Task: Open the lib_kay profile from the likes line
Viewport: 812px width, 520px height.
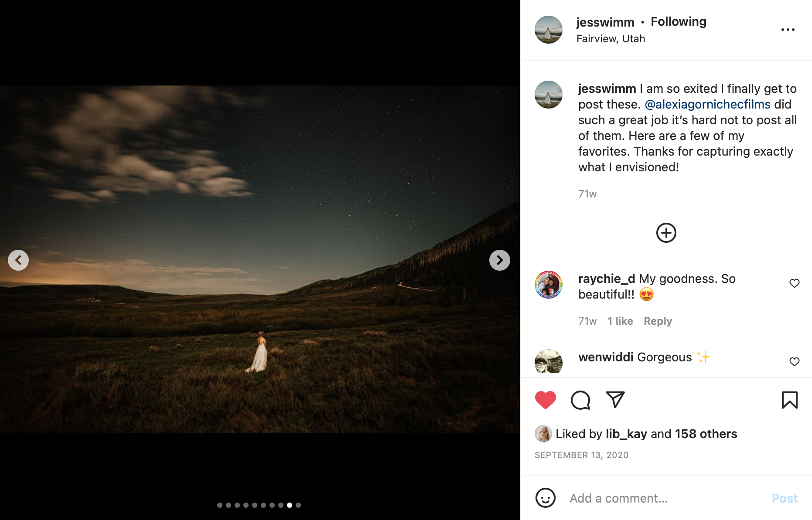Action: 626,434
